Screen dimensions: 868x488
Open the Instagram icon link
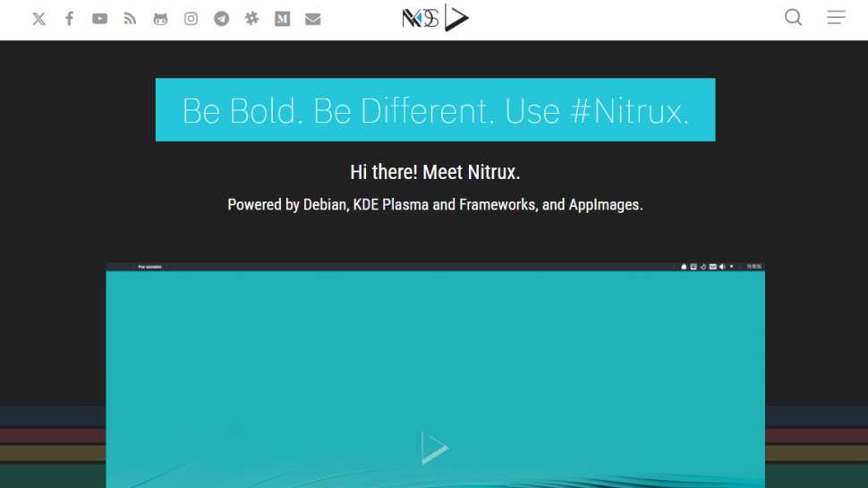tap(191, 19)
